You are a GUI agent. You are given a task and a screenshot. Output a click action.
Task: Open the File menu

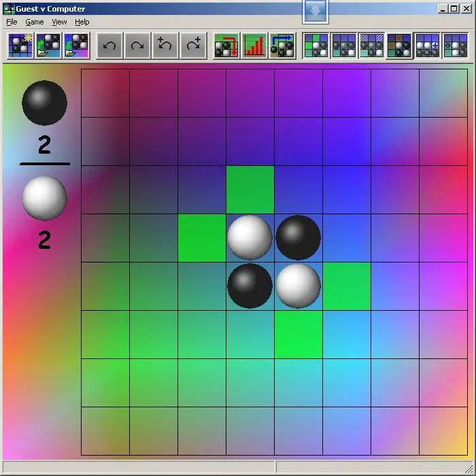point(12,22)
